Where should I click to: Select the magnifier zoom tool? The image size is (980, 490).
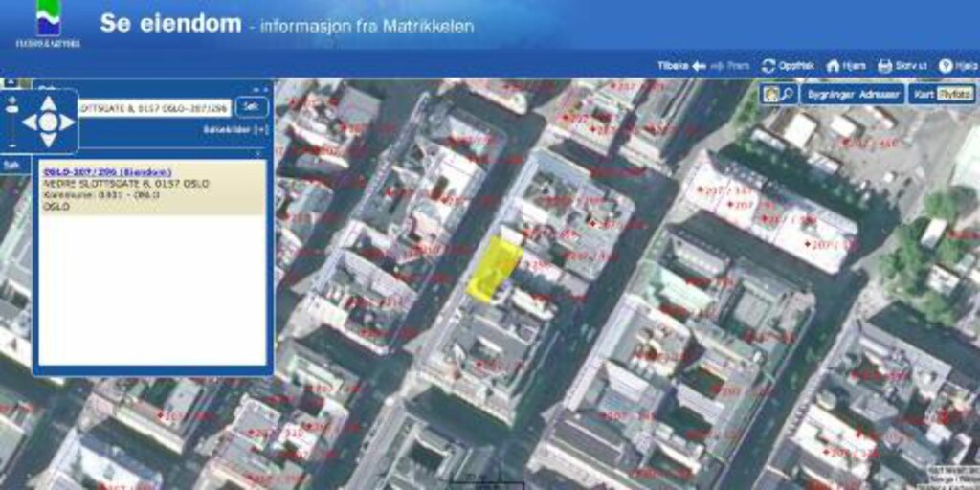coord(788,95)
